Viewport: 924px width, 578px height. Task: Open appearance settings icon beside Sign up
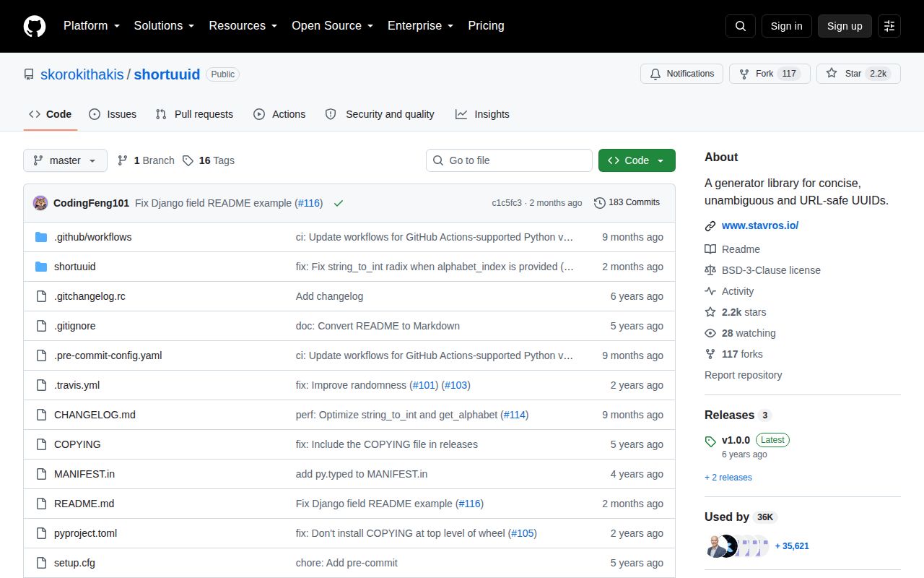(889, 26)
